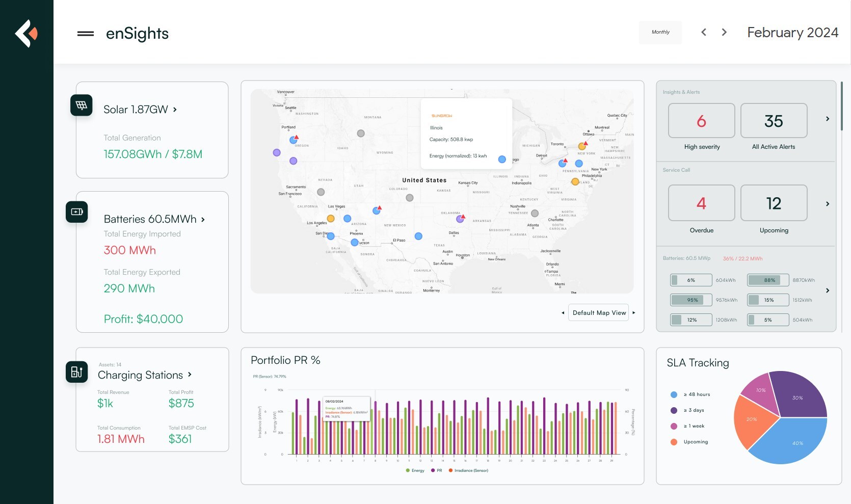
Task: Open the High severity alerts card
Action: click(x=701, y=121)
